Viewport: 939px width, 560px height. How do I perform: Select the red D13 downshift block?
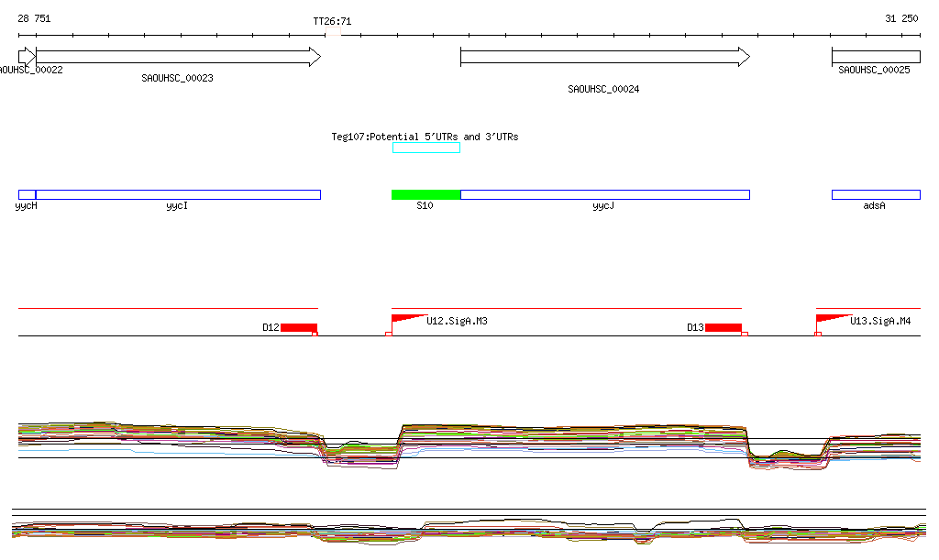723,327
